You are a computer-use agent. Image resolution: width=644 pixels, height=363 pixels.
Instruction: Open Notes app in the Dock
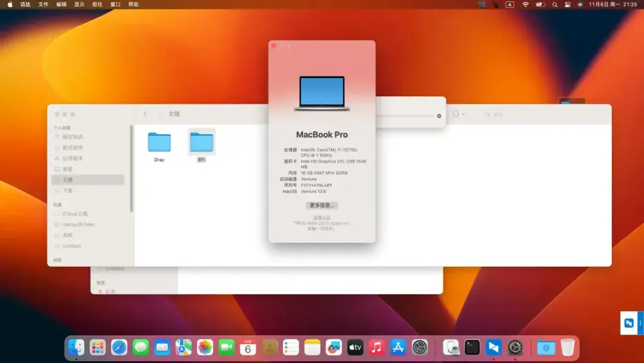[x=312, y=348]
